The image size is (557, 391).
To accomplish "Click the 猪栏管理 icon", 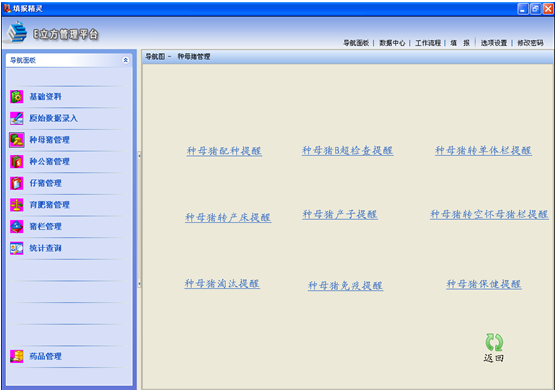I will pyautogui.click(x=17, y=227).
